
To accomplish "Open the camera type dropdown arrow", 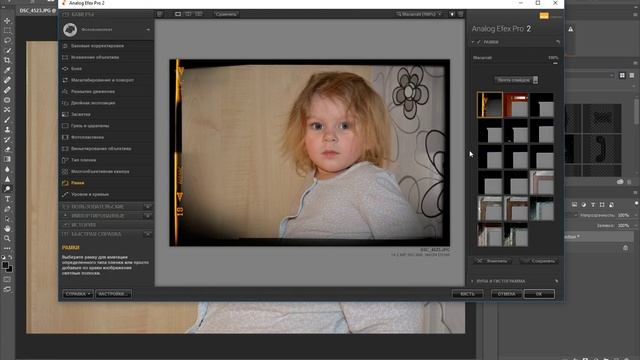I will [x=148, y=29].
